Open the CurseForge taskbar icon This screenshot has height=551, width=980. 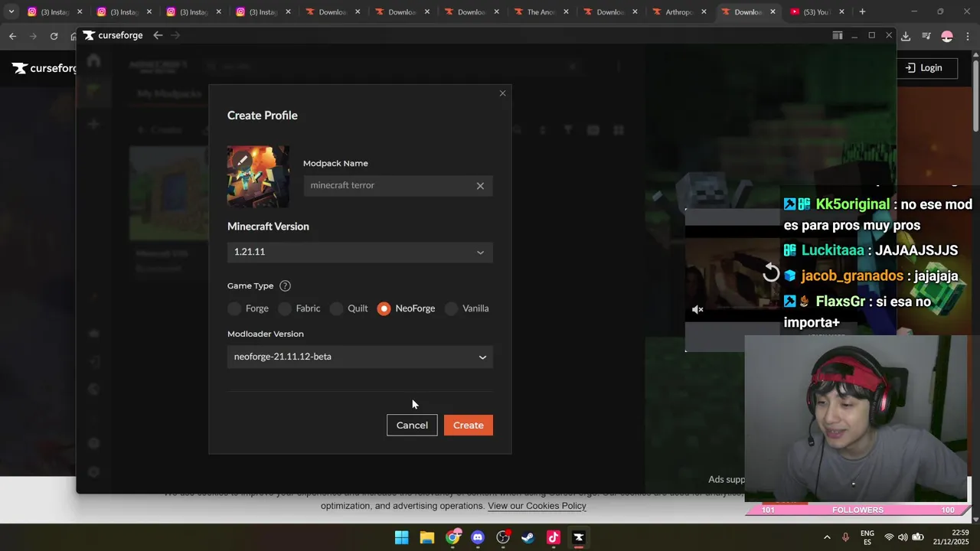point(579,537)
